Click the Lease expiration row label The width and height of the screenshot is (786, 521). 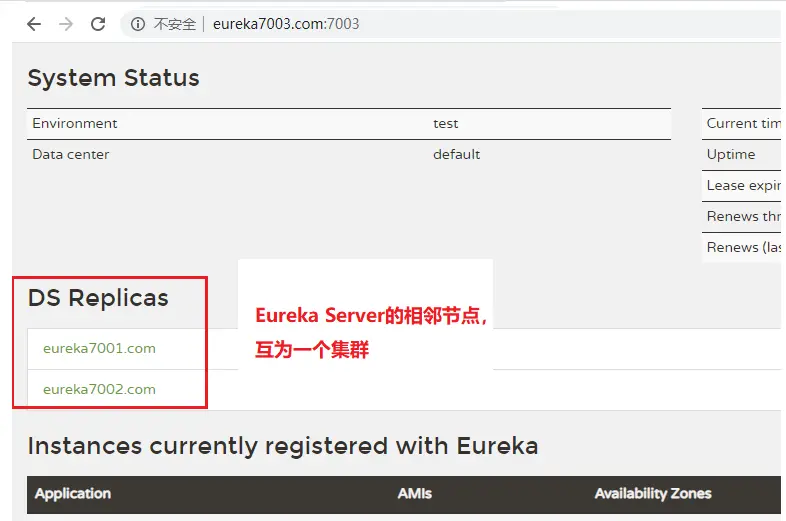click(x=743, y=186)
